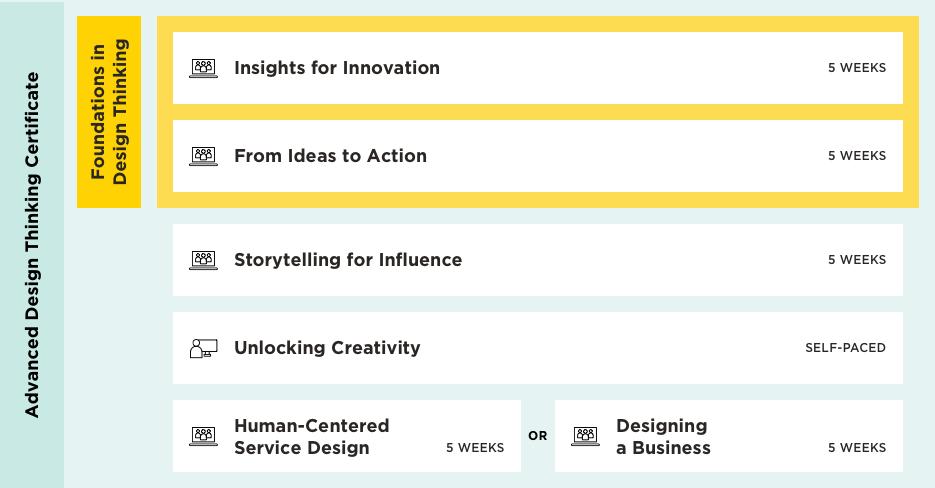The height and width of the screenshot is (488, 935).
Task: Open the Unlocking Creativity course
Action: point(327,348)
